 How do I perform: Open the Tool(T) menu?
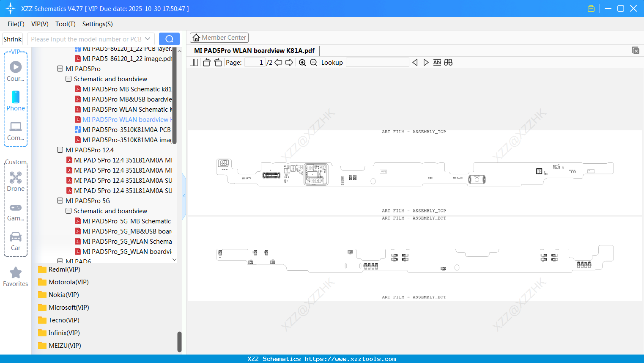65,24
